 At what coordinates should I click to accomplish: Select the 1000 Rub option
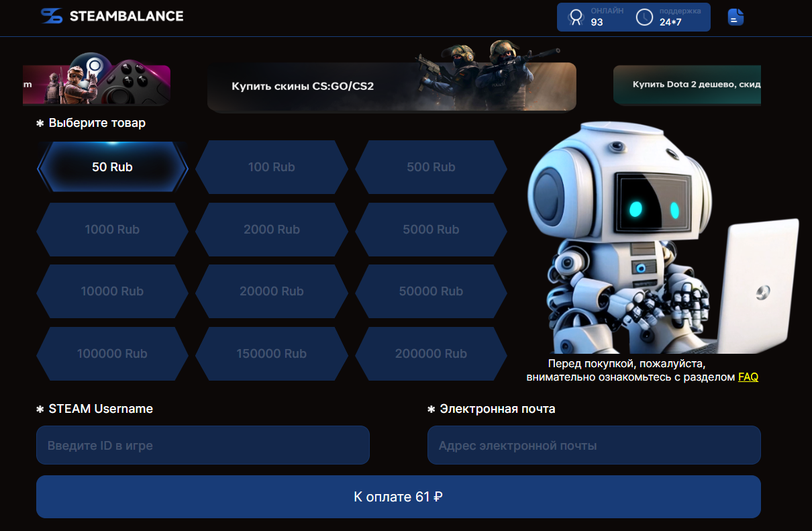coord(112,230)
